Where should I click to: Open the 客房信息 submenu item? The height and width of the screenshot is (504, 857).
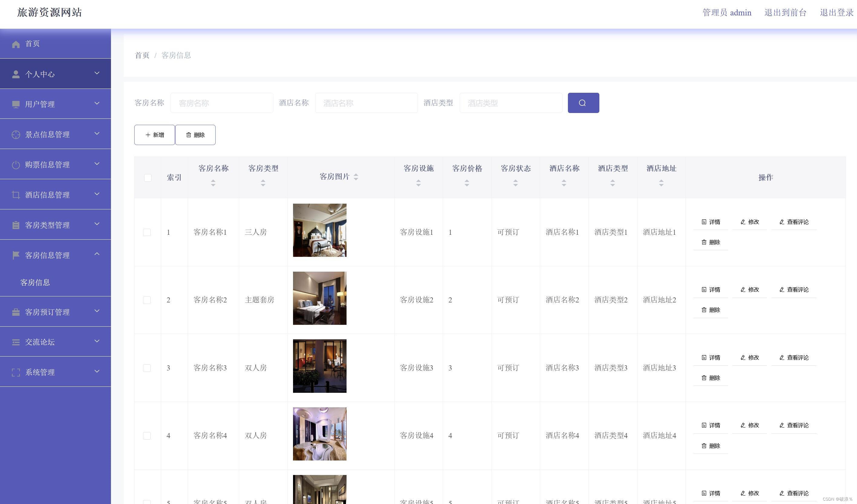pos(35,283)
